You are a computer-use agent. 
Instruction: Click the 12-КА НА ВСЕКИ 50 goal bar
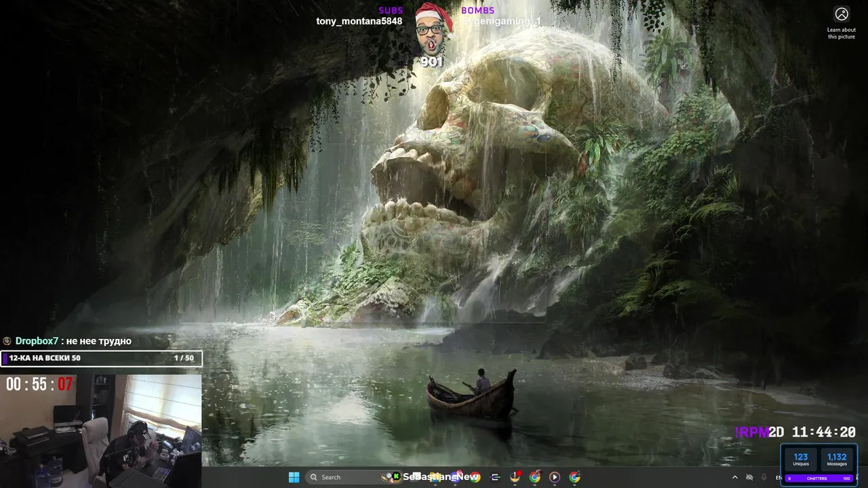click(x=101, y=358)
